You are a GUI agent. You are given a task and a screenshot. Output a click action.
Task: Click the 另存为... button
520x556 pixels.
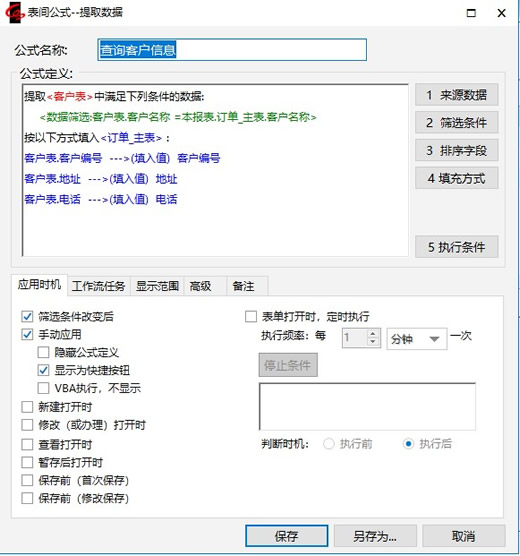[x=375, y=536]
